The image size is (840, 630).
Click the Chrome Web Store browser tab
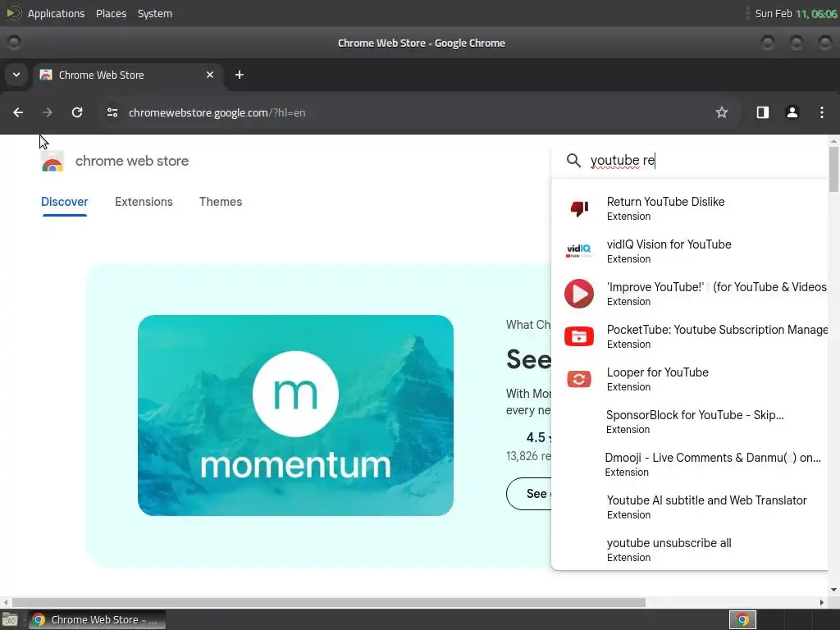coord(127,75)
